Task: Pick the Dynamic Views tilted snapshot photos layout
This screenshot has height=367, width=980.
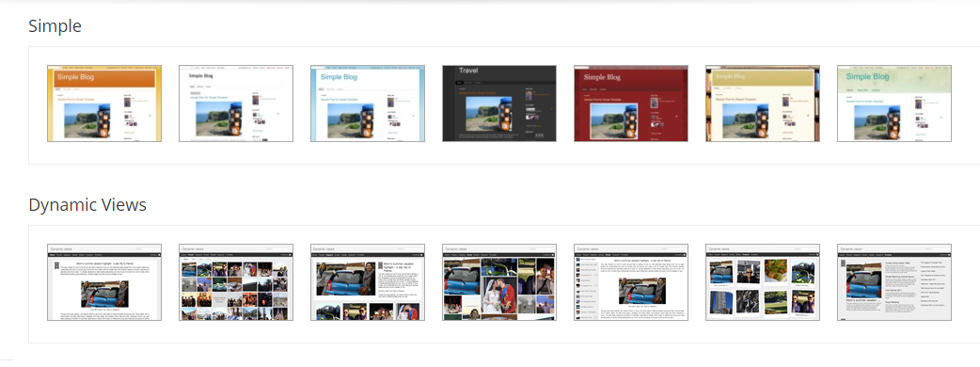Action: click(x=763, y=282)
